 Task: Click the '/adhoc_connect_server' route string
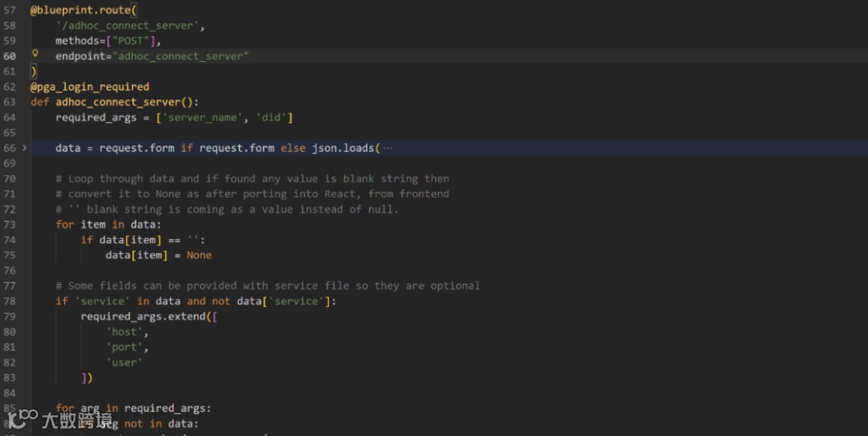[x=127, y=26]
